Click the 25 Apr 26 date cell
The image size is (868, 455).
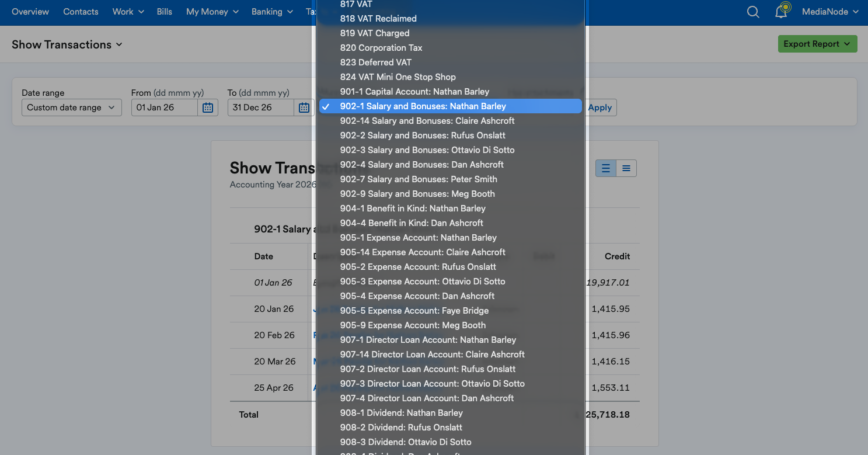(274, 388)
